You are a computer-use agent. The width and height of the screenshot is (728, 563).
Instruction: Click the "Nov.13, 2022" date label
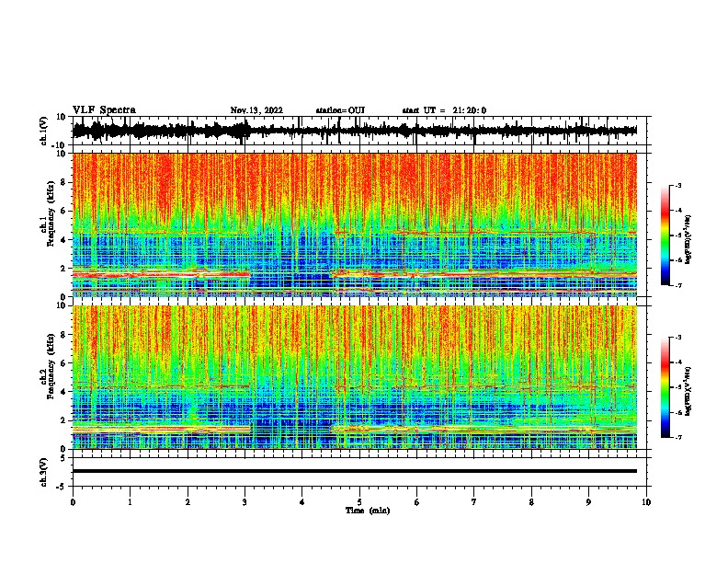pyautogui.click(x=256, y=110)
